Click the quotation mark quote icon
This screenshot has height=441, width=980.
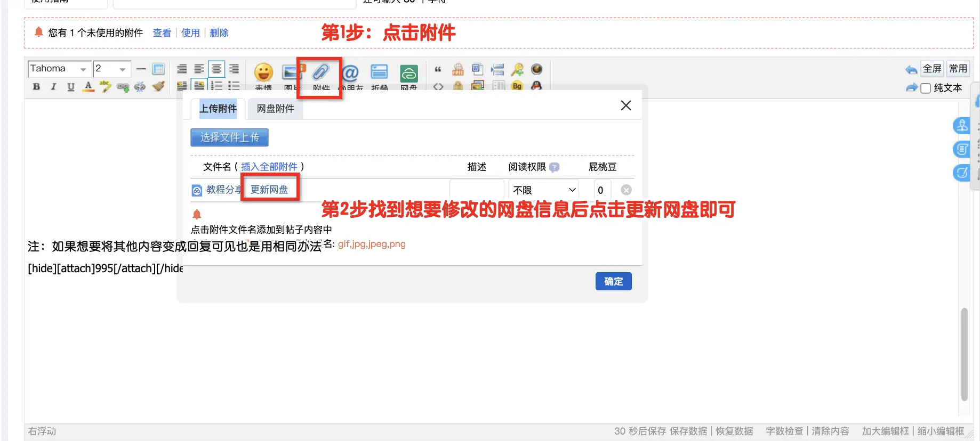tap(438, 69)
